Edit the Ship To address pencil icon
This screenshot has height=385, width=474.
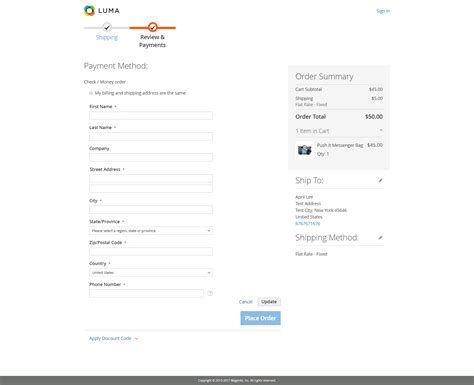[380, 180]
